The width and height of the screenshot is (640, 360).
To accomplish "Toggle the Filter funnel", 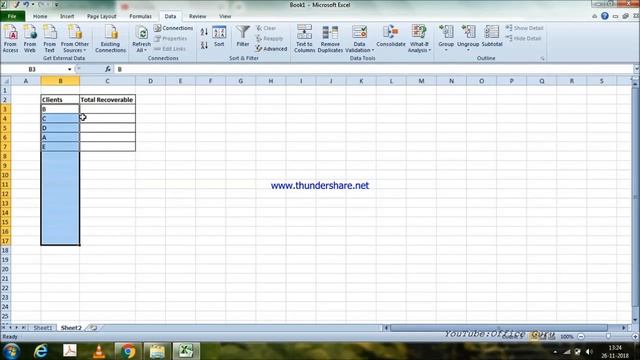I will tap(243, 37).
